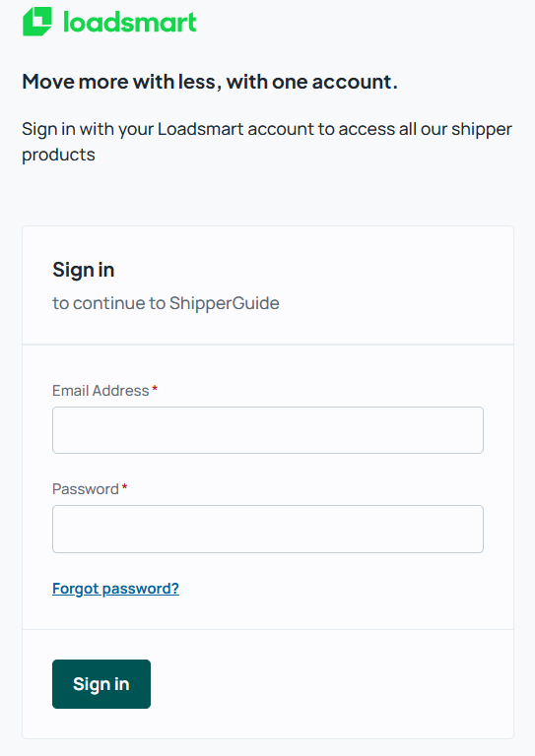The image size is (535, 756).
Task: Click red asterisk beside Email Address
Action: click(x=155, y=389)
